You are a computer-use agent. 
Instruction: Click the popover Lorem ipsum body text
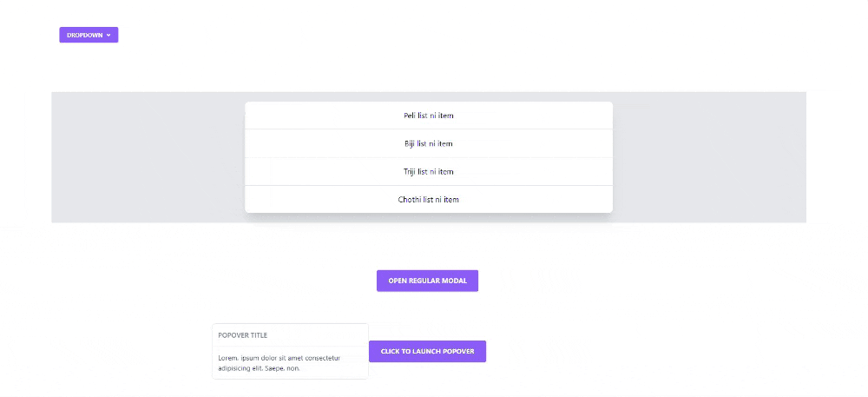tap(279, 362)
